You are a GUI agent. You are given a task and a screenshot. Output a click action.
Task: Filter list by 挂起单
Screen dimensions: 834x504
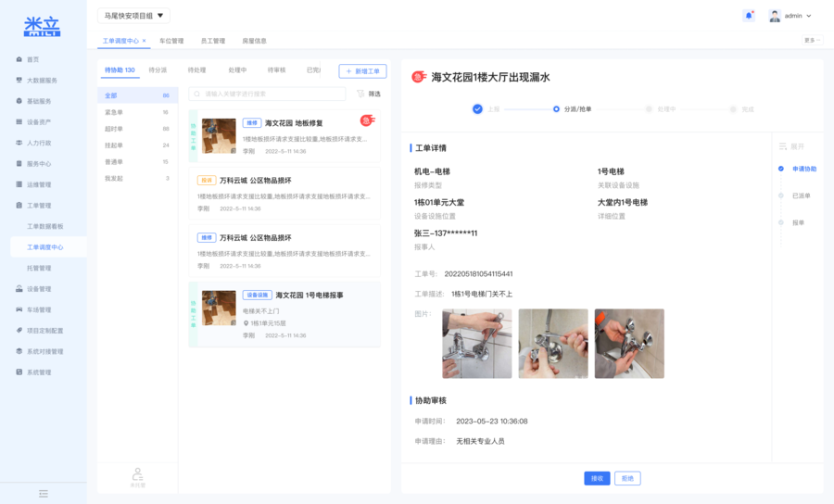137,145
